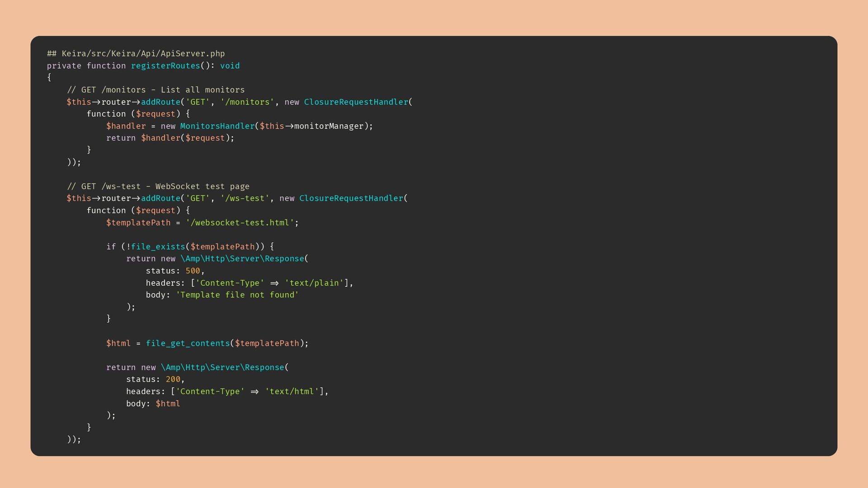This screenshot has height=488, width=868.
Task: Click the file path comment ApiServer.php
Action: [x=136, y=54]
